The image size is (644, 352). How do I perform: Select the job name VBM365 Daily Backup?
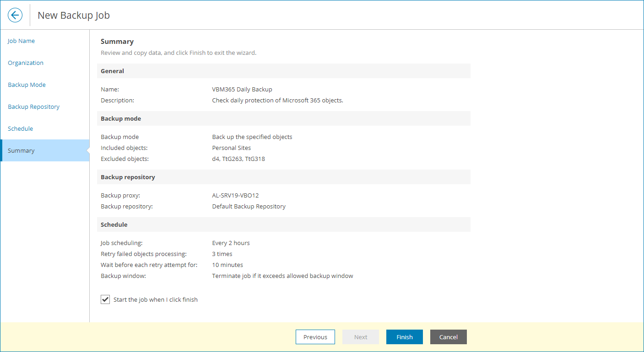243,89
